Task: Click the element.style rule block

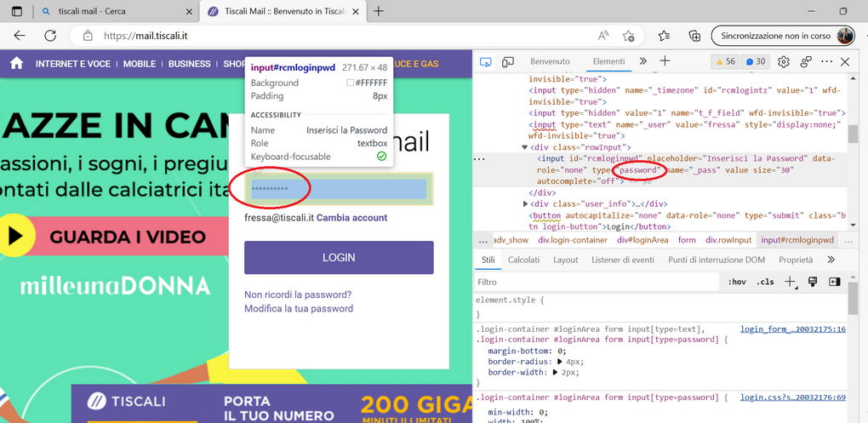Action: click(x=660, y=307)
